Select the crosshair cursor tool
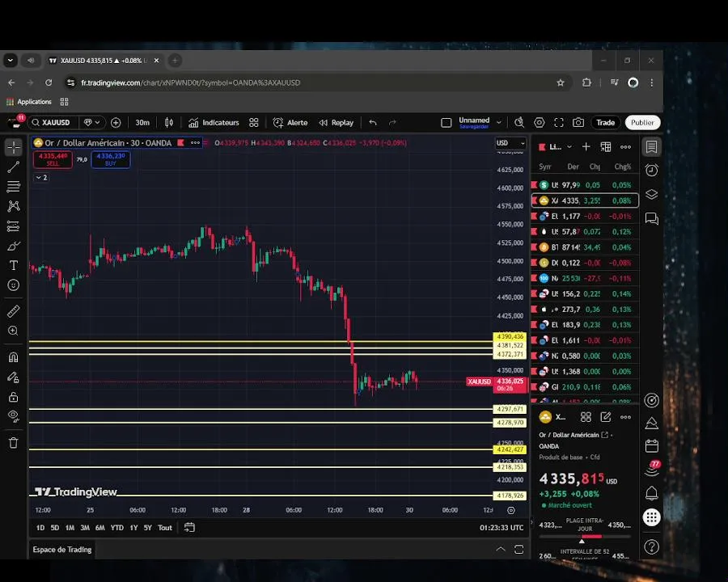The image size is (728, 582). pos(14,147)
